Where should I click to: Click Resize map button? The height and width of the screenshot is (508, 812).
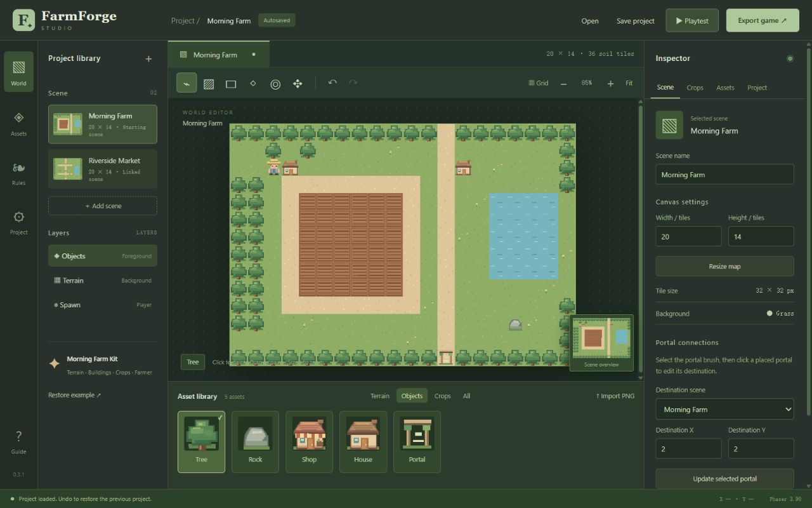tap(724, 266)
